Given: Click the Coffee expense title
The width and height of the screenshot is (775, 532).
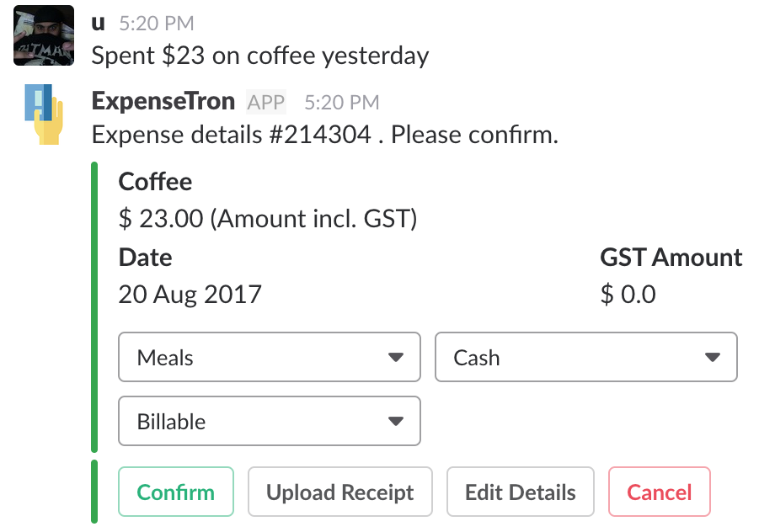Looking at the screenshot, I should (x=155, y=182).
